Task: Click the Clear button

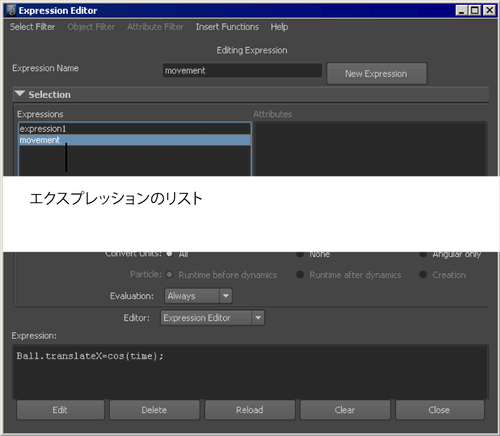Action: click(x=345, y=410)
